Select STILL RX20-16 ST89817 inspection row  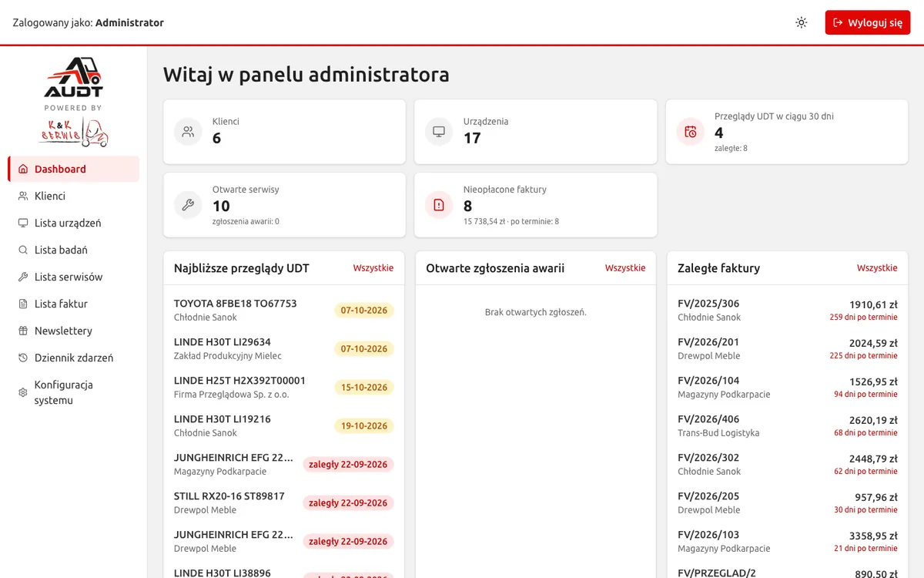(x=283, y=503)
